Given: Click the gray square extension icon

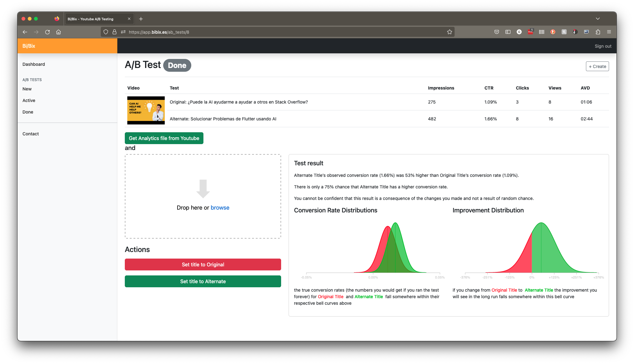Looking at the screenshot, I should [x=564, y=32].
